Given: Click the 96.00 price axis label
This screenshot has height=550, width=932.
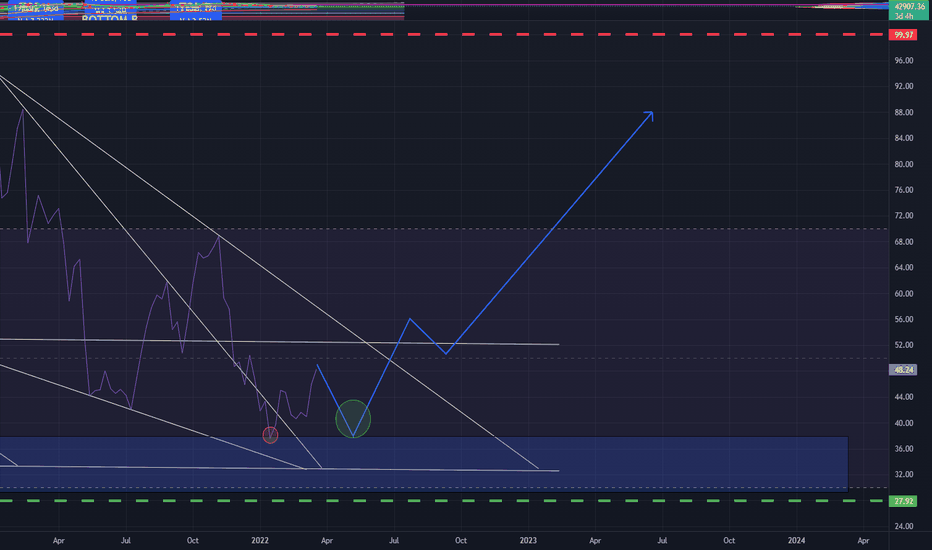Looking at the screenshot, I should (903, 61).
